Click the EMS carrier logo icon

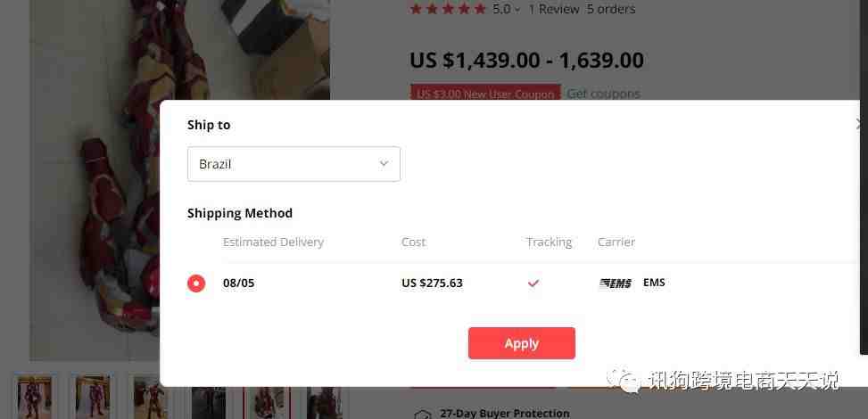tap(616, 283)
